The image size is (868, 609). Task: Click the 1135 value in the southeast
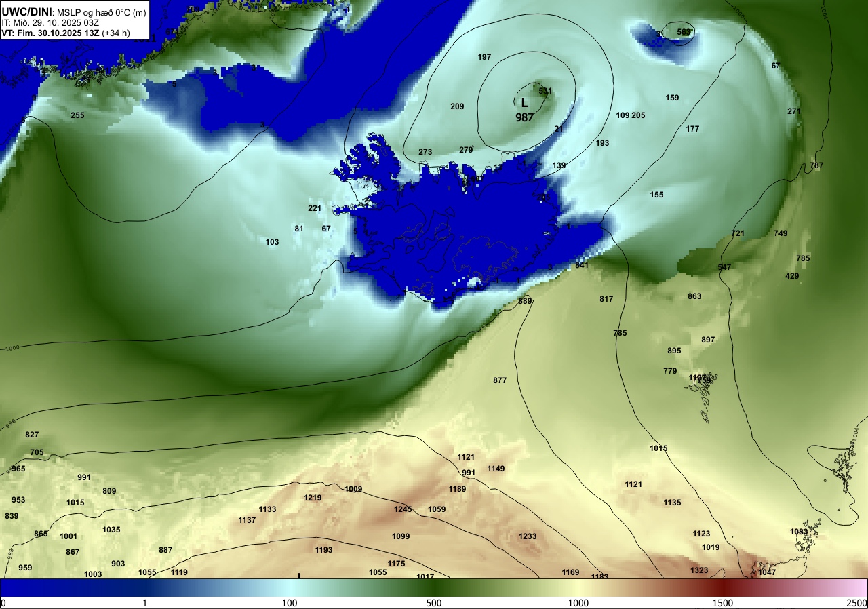pyautogui.click(x=672, y=503)
